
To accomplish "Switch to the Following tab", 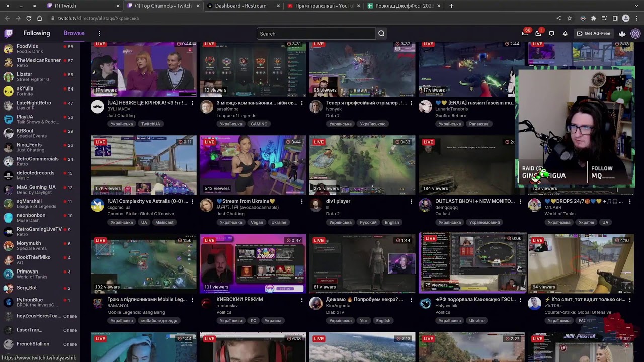I will (x=37, y=33).
